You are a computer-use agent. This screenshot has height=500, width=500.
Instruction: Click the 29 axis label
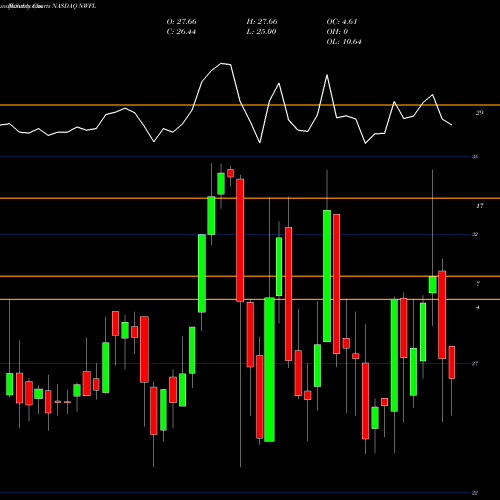tap(479, 113)
